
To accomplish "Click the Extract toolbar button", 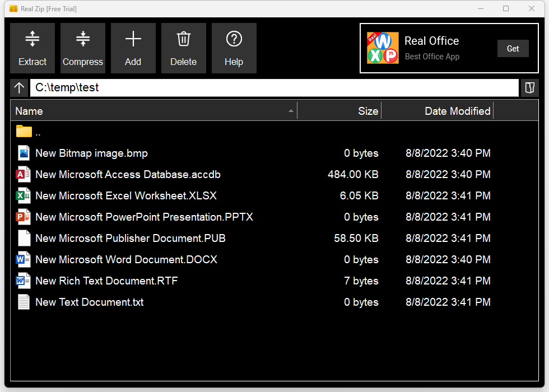I will [x=32, y=48].
